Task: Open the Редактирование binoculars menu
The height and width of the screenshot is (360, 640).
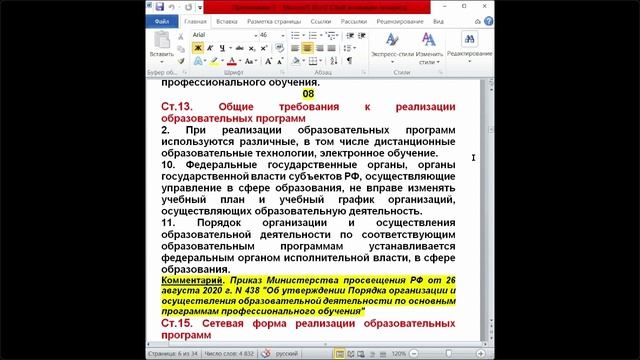Action: (469, 47)
